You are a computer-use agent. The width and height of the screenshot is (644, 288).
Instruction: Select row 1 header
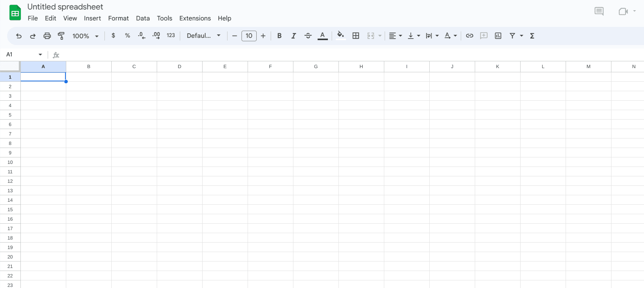[x=10, y=77]
